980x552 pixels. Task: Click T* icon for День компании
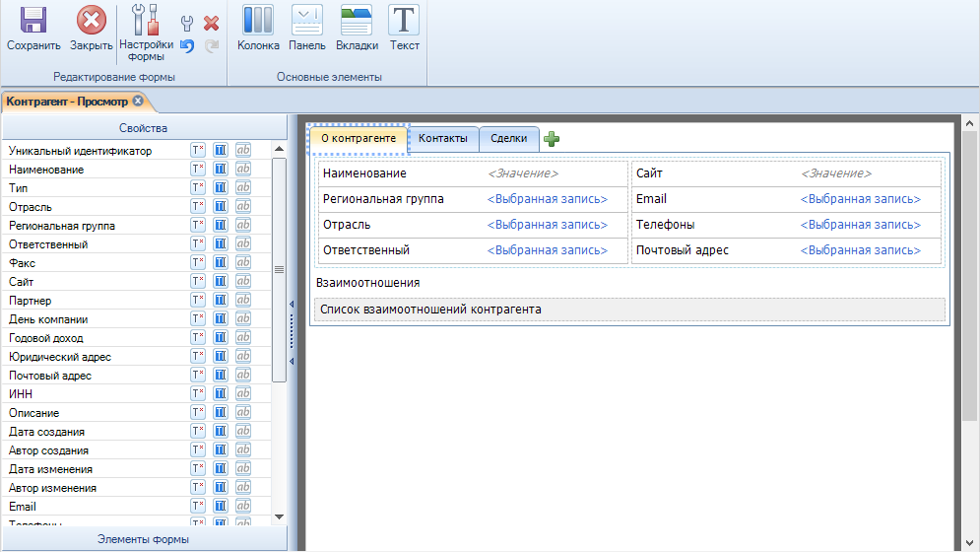[198, 319]
